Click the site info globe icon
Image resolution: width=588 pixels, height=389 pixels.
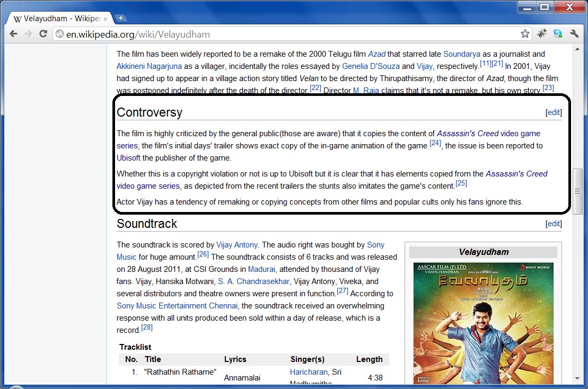point(59,34)
